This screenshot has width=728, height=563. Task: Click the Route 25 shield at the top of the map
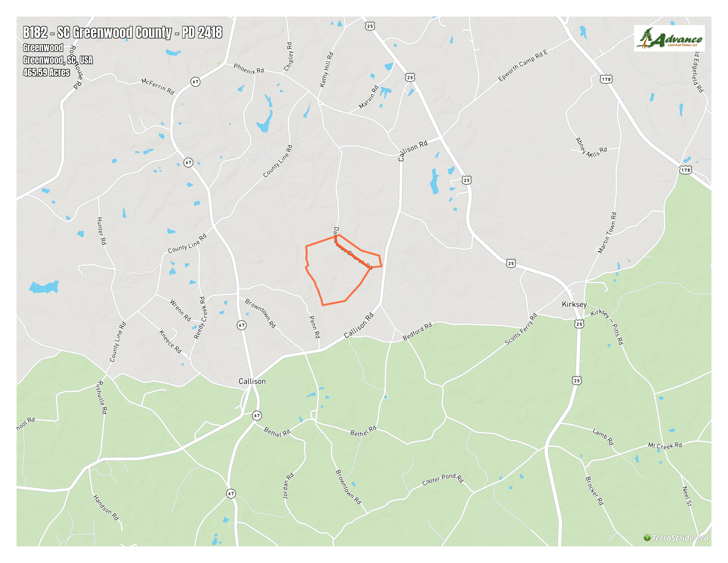[x=370, y=26]
